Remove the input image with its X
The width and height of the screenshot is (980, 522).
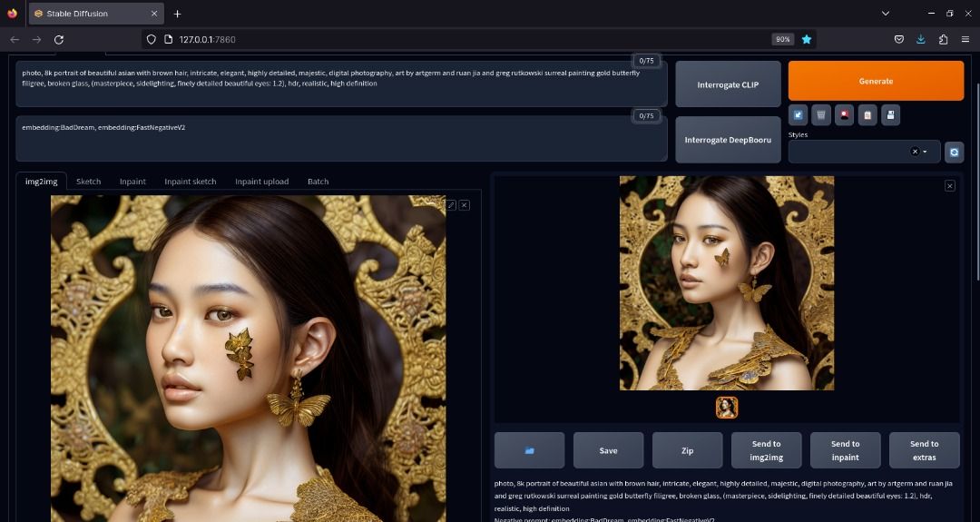coord(465,205)
